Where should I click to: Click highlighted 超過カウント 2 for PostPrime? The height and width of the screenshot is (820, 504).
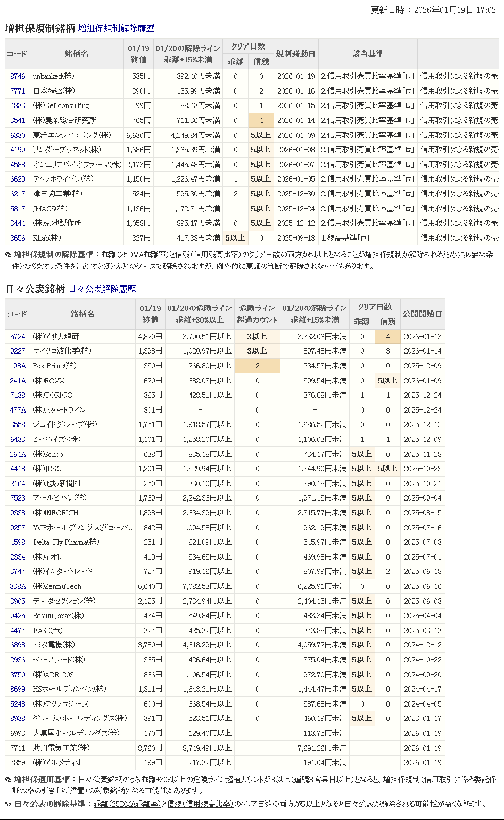pos(257,366)
